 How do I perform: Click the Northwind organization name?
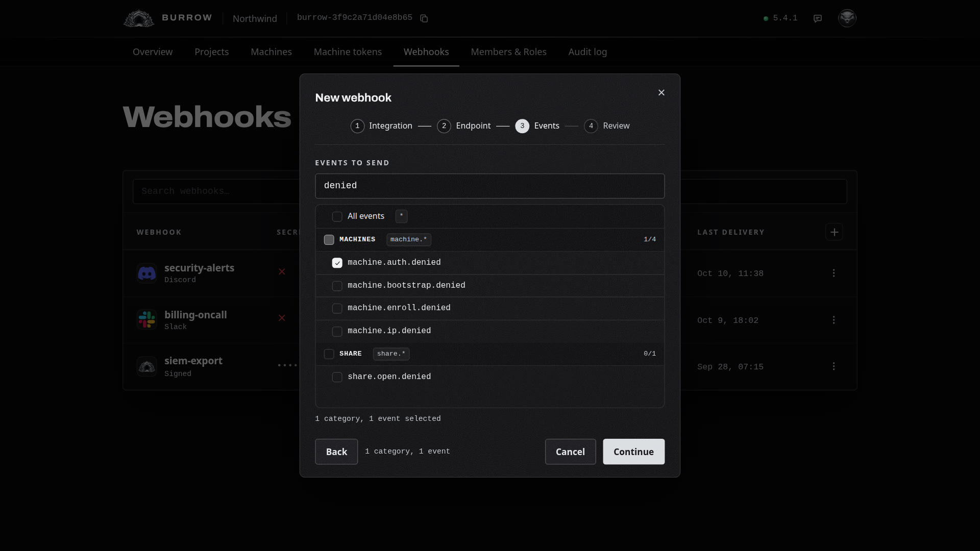(x=255, y=18)
